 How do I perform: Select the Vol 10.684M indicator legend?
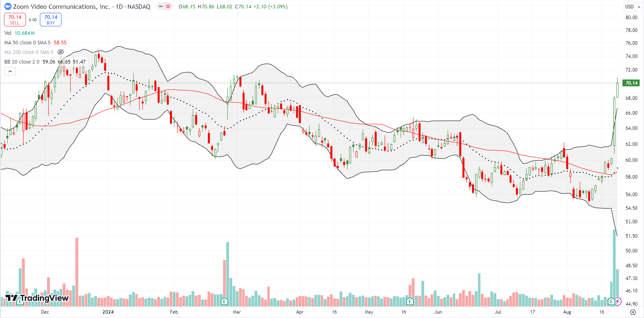[20, 33]
